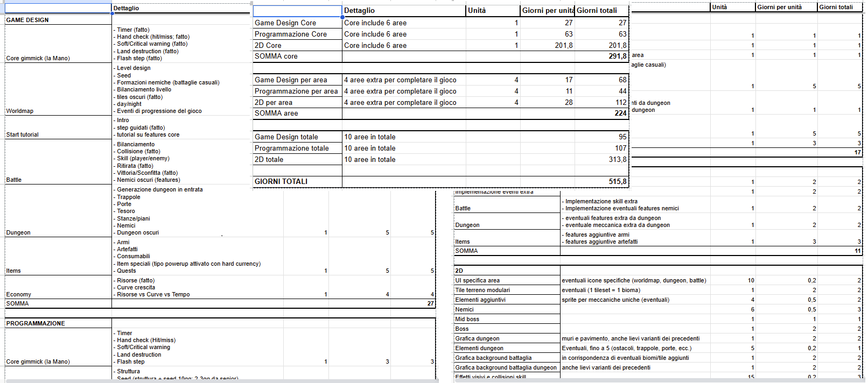Select the GAME DESIGN section header cell

click(x=58, y=20)
